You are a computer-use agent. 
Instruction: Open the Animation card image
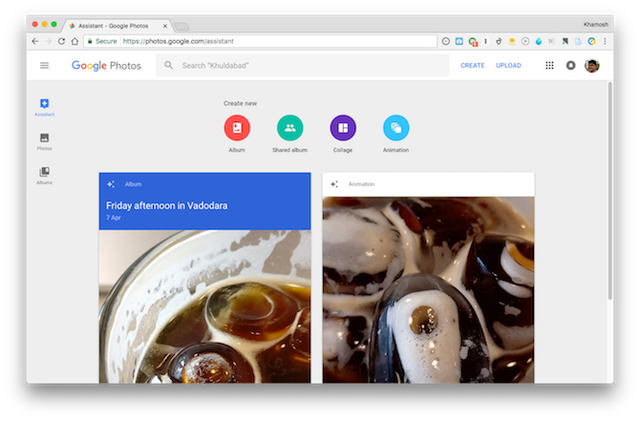(x=428, y=290)
